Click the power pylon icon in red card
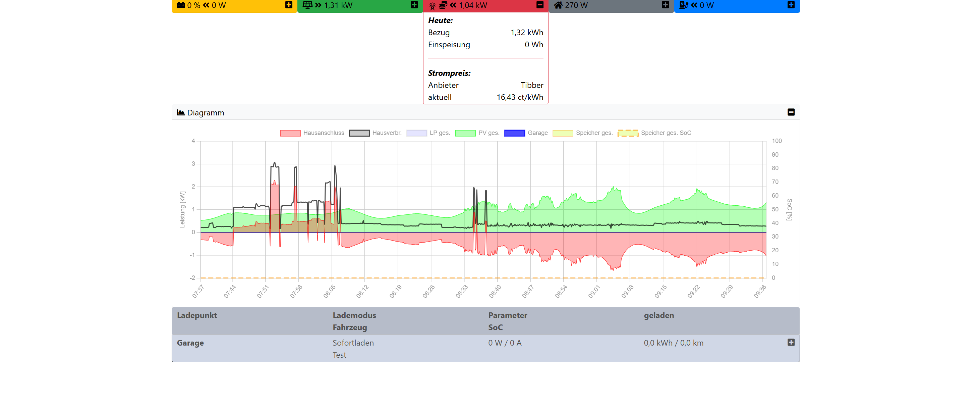The width and height of the screenshot is (980, 408). (432, 6)
